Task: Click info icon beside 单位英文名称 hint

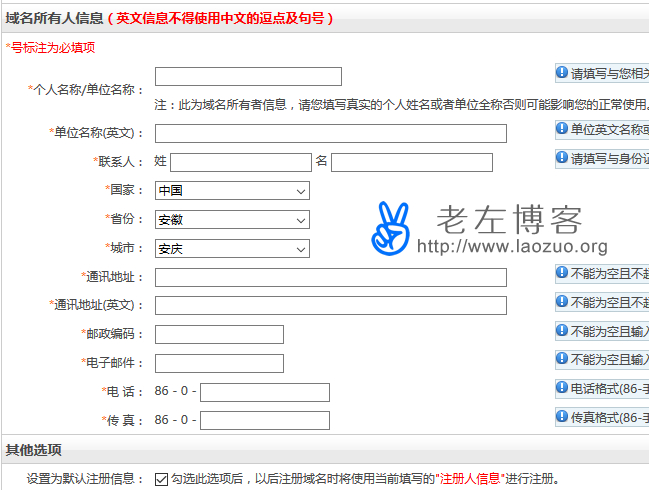Action: 562,129
